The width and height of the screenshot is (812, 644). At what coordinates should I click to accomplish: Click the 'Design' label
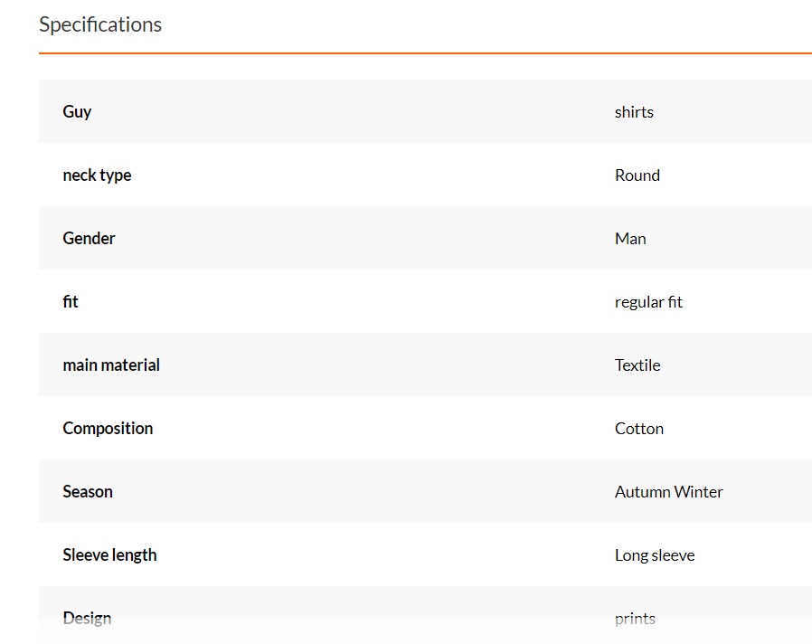[87, 618]
